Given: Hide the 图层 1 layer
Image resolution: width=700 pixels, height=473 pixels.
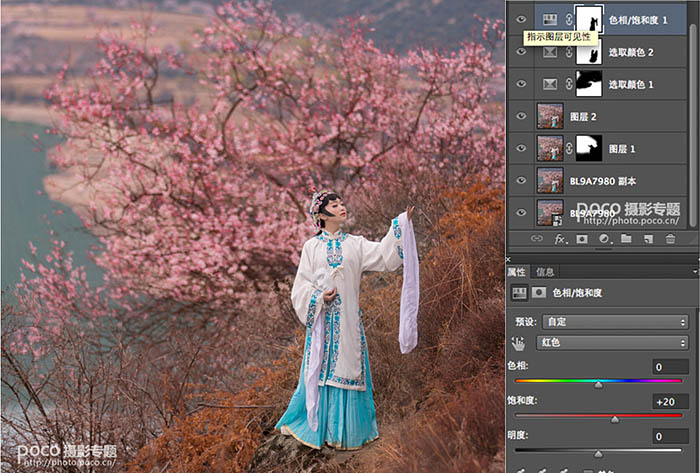Looking at the screenshot, I should coord(521,148).
